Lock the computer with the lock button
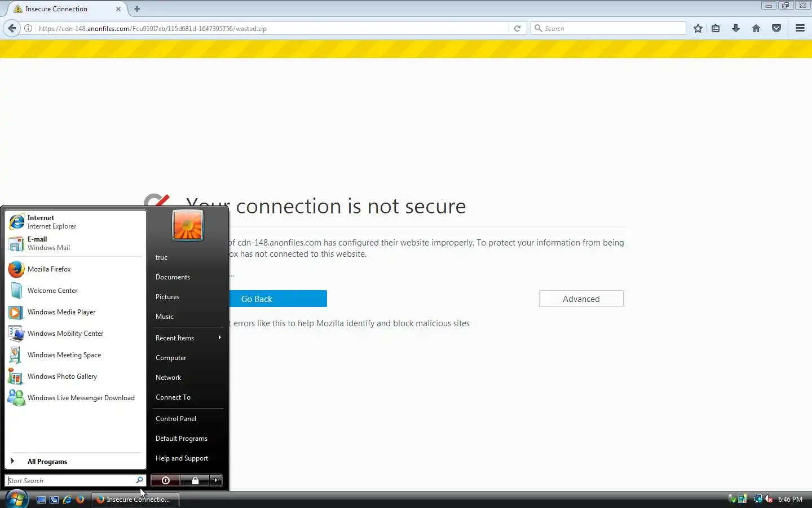This screenshot has width=812, height=508. (195, 480)
